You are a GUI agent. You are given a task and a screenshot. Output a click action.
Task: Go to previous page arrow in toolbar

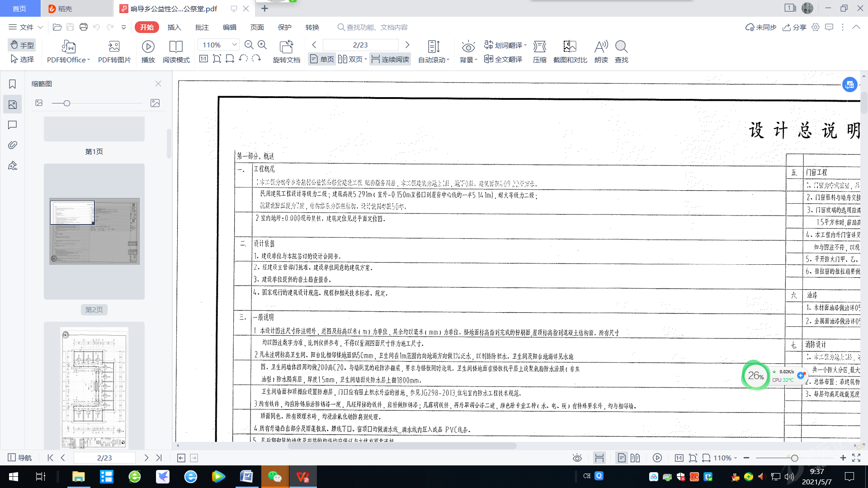pos(314,45)
